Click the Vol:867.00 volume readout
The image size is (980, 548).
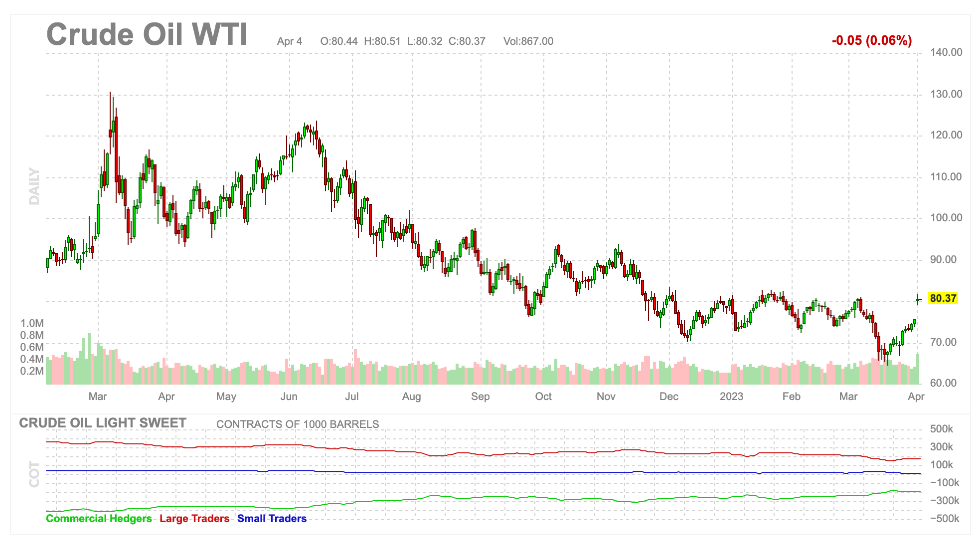click(x=528, y=41)
